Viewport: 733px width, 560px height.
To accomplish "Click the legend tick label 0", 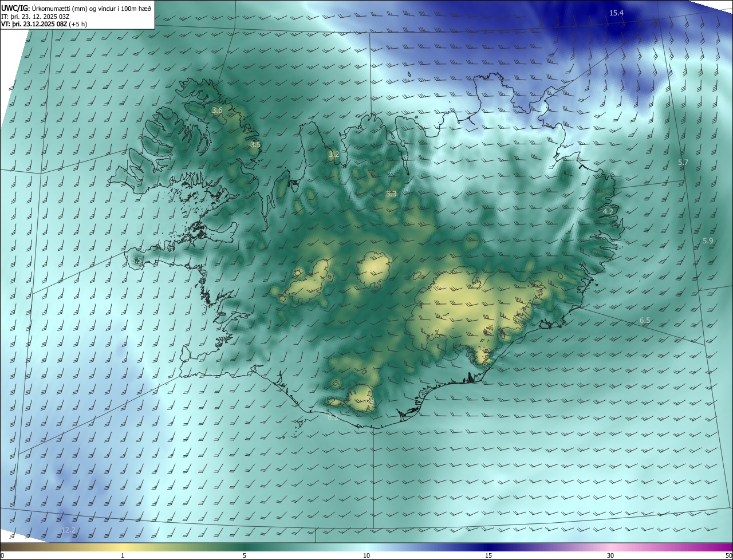I will pos(2,555).
